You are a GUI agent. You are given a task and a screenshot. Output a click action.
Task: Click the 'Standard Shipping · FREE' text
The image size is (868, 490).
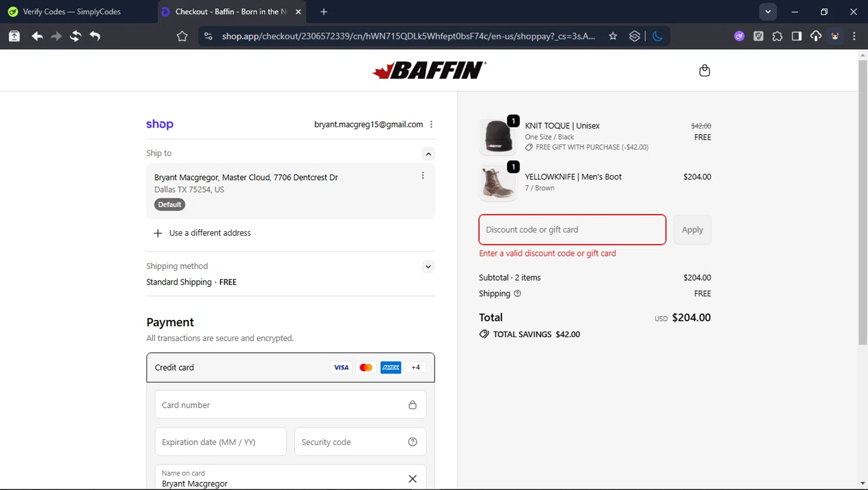[x=192, y=282]
